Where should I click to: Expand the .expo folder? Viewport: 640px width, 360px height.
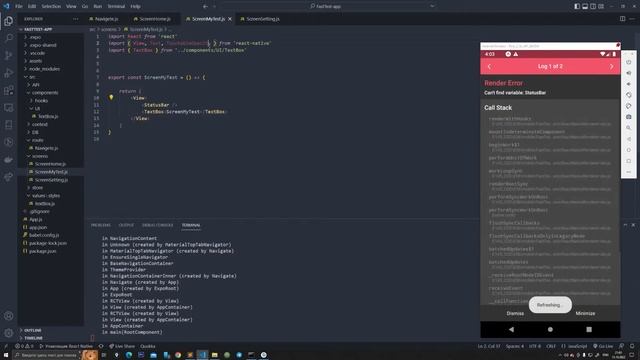35,37
